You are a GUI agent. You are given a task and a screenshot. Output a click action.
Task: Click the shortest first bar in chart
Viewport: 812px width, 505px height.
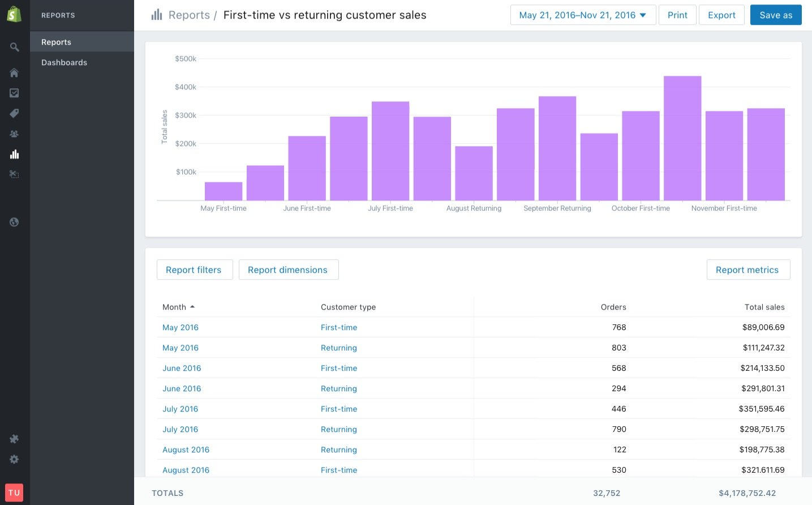pos(224,191)
